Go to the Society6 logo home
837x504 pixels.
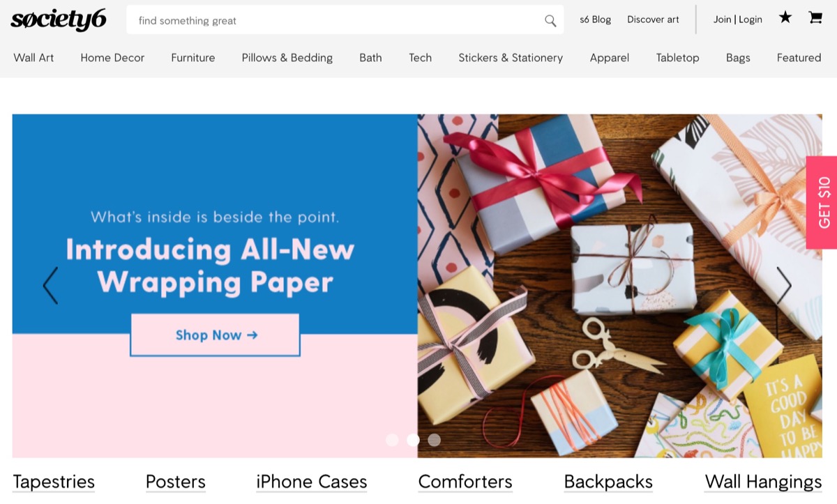58,20
